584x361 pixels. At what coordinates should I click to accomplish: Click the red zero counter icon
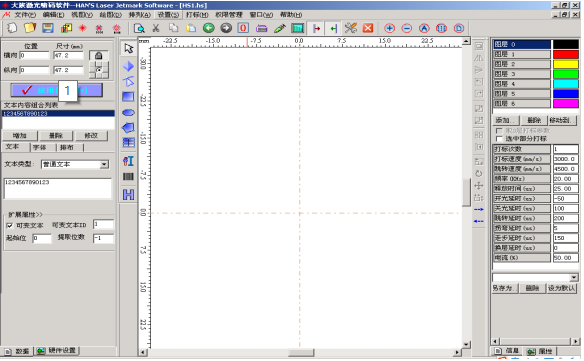click(243, 28)
